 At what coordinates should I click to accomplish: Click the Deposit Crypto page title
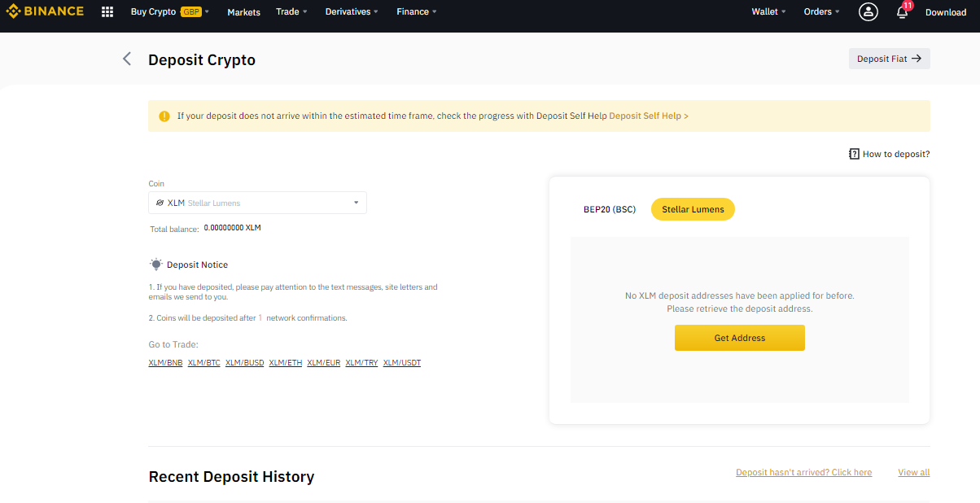(x=202, y=59)
